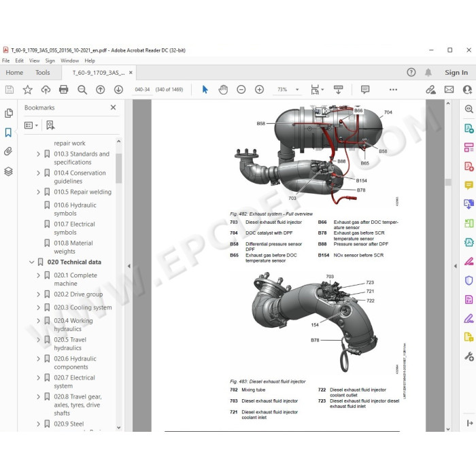476x476 pixels.
Task: Click the bookmarks panel scrollbar thumb
Action: click(x=119, y=168)
